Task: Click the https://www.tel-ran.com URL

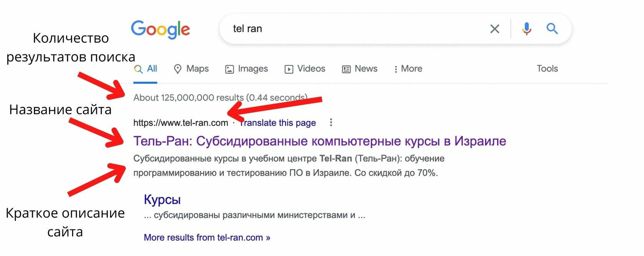Action: point(181,123)
